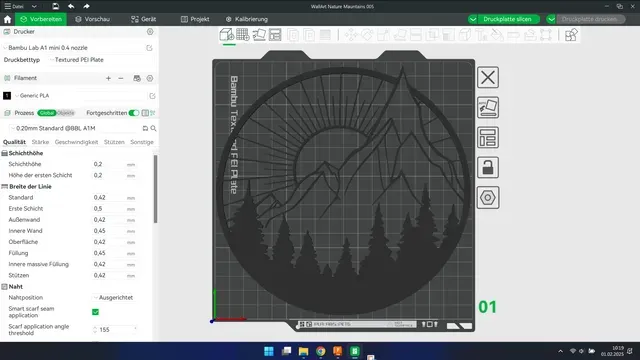Viewport: 640px width, 360px height.
Task: Select the Move tool icon
Action: pyautogui.click(x=351, y=35)
